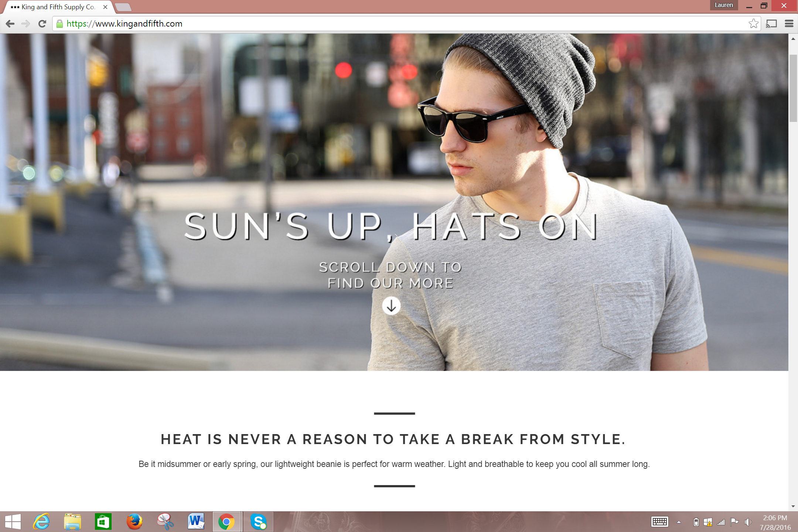Show hidden system tray icons

point(679,522)
